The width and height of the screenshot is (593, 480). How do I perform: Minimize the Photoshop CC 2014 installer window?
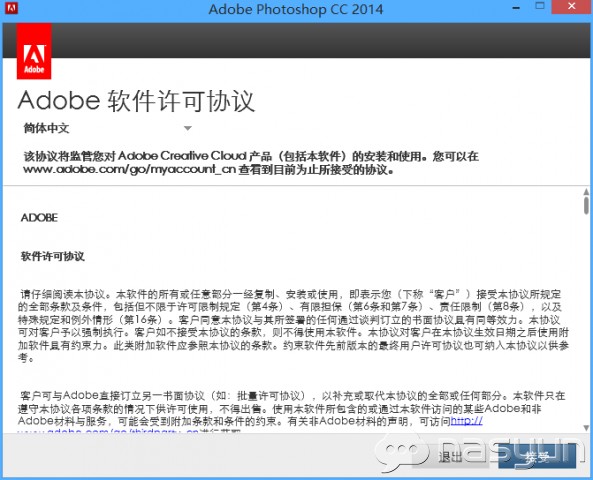pos(516,7)
